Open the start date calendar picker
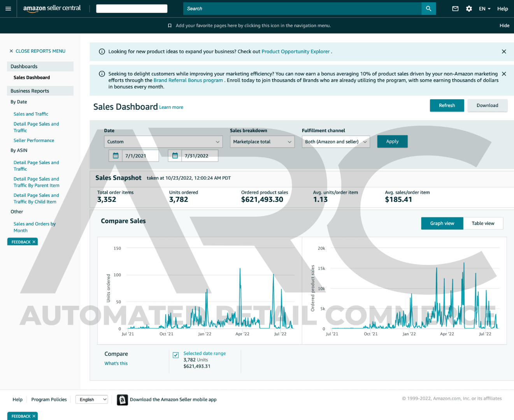 click(x=115, y=155)
